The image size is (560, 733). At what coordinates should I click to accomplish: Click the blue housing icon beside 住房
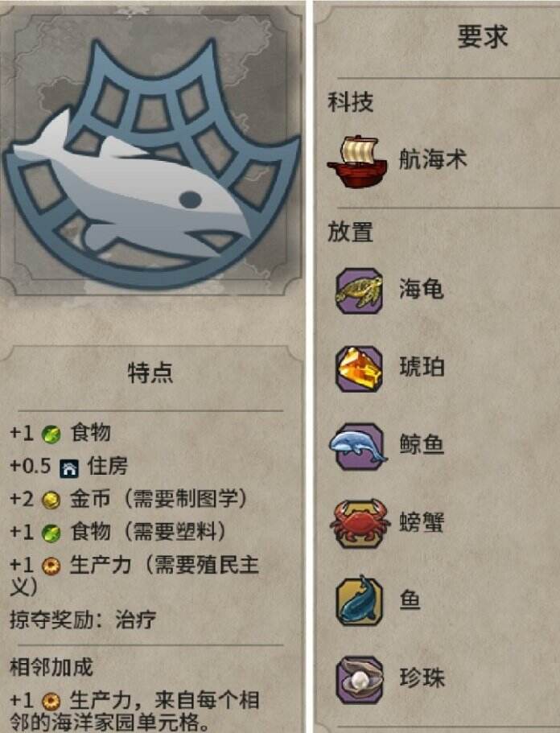tap(68, 467)
